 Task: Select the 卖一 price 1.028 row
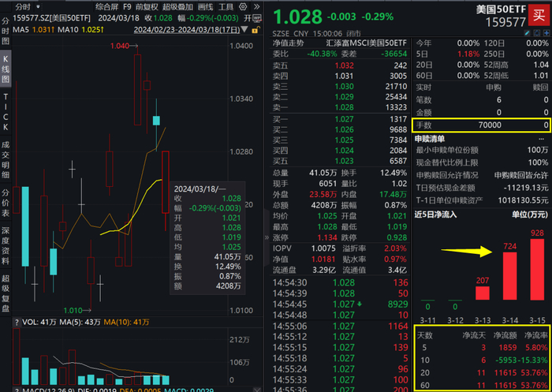(340, 107)
